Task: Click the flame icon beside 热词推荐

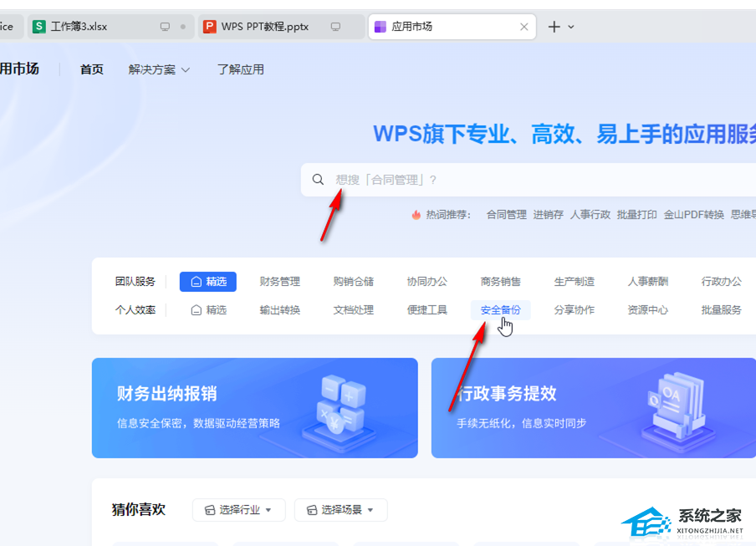Action: (416, 214)
